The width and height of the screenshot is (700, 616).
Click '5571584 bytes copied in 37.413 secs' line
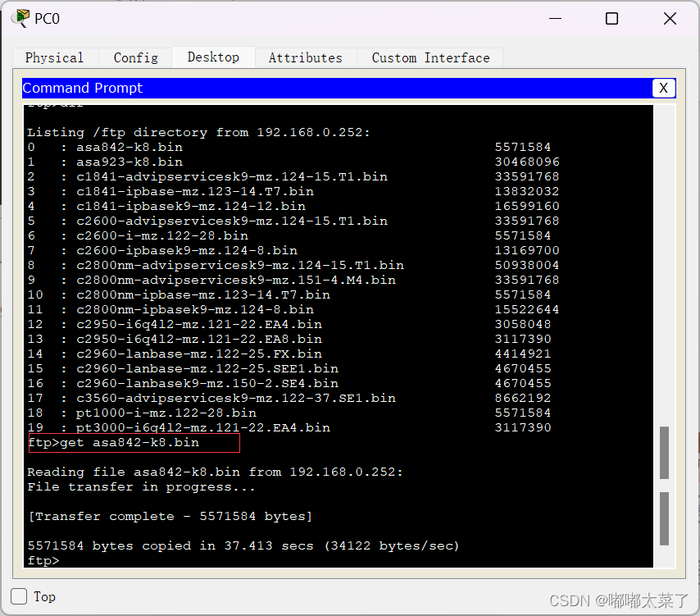pos(243,545)
